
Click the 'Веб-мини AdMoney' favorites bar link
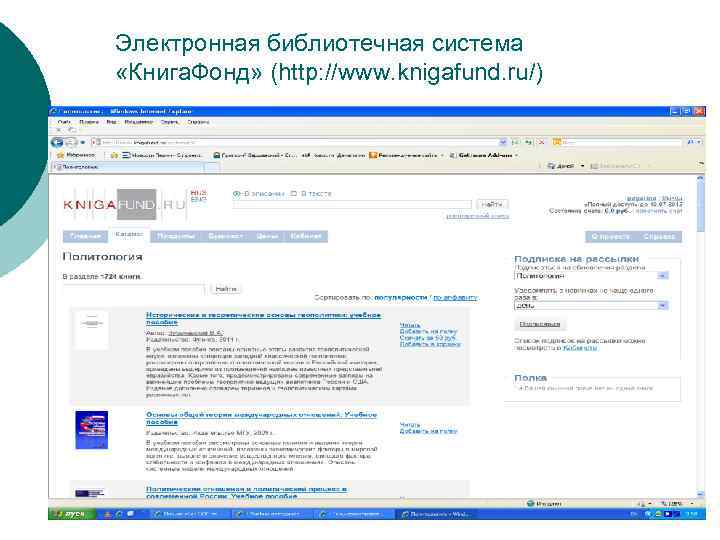[x=484, y=155]
